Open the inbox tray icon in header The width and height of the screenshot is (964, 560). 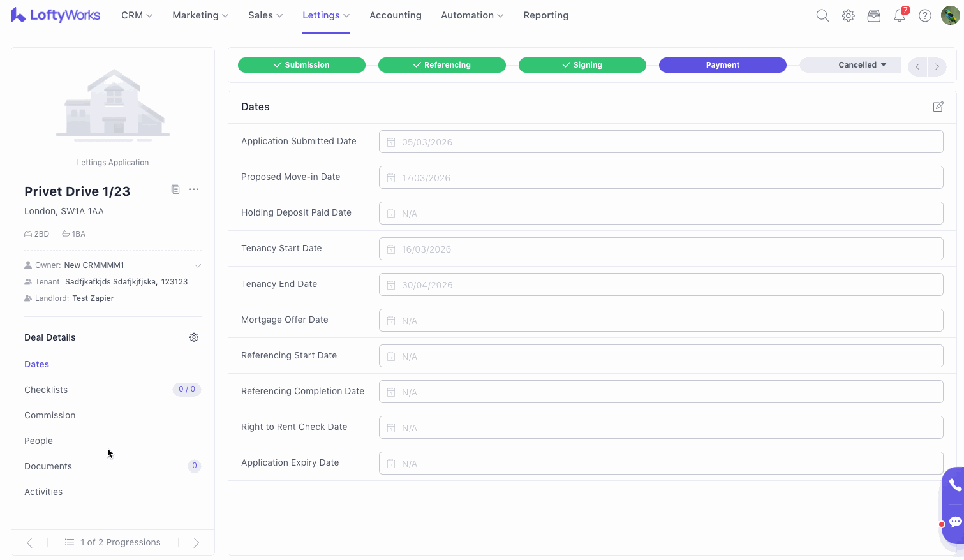pos(873,16)
